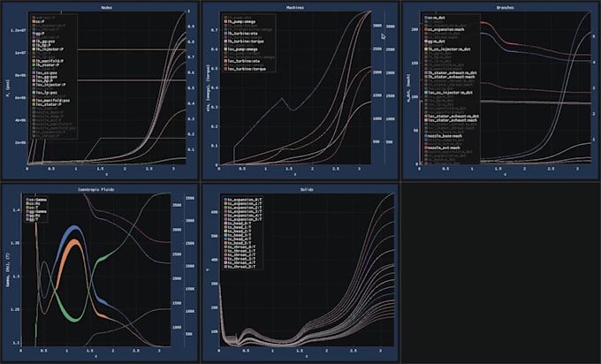Toggle cc:Gamma in Isentropic Fluids legend
The height and width of the screenshot is (364, 601).
(36, 200)
